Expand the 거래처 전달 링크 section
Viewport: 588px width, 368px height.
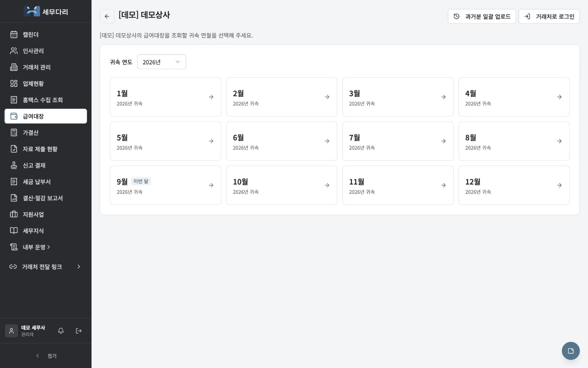(46, 266)
